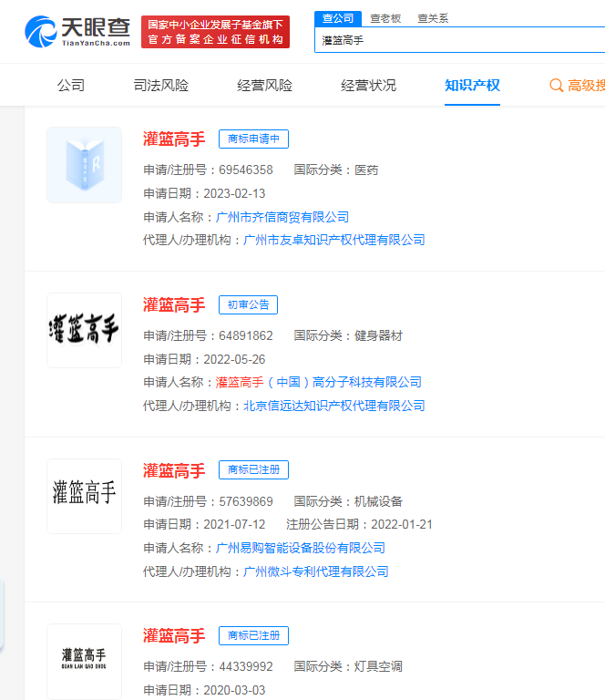Open applicant link 广州易购智能设备股份有限公司

tap(301, 548)
